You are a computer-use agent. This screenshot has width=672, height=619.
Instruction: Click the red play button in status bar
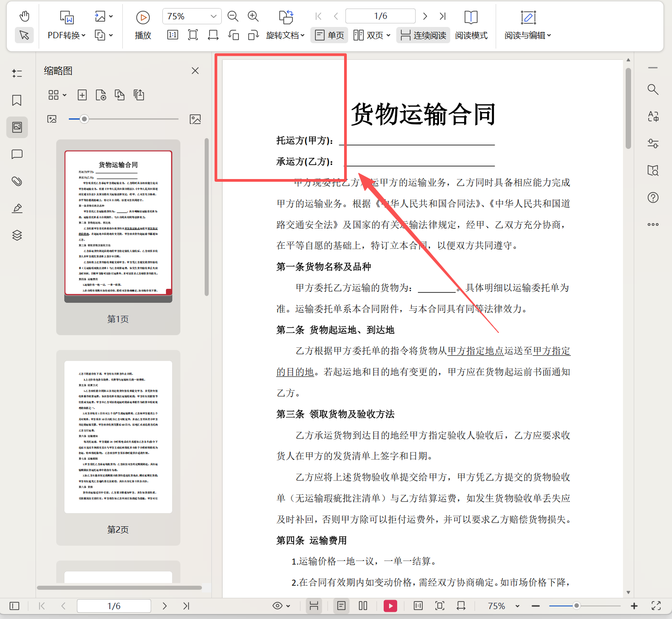tap(390, 606)
